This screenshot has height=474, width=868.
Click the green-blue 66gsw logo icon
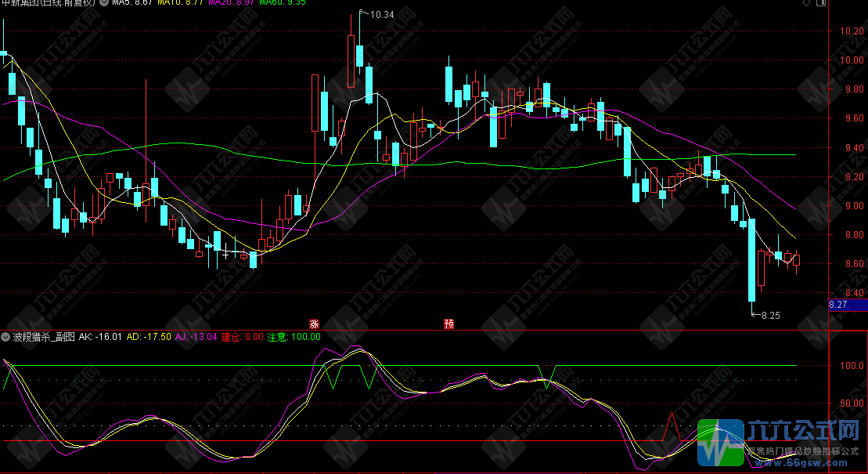pyautogui.click(x=721, y=444)
